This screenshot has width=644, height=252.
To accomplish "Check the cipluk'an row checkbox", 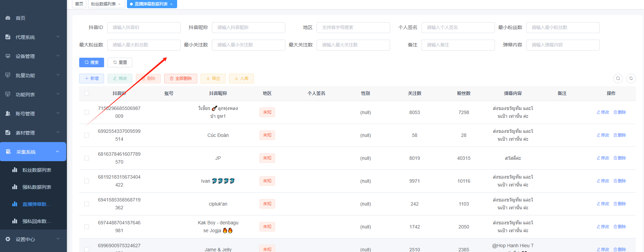I will [x=87, y=204].
